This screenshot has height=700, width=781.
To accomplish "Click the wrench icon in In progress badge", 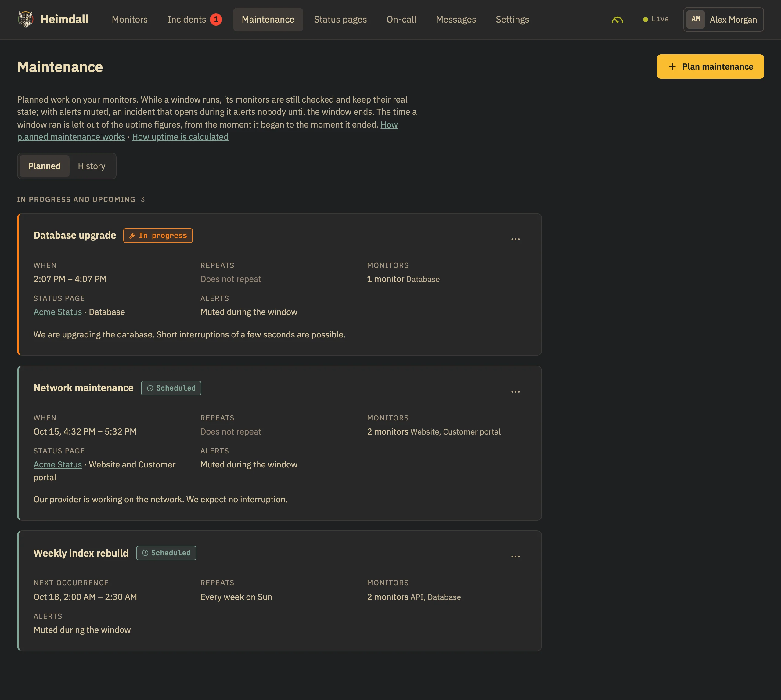I will click(132, 236).
